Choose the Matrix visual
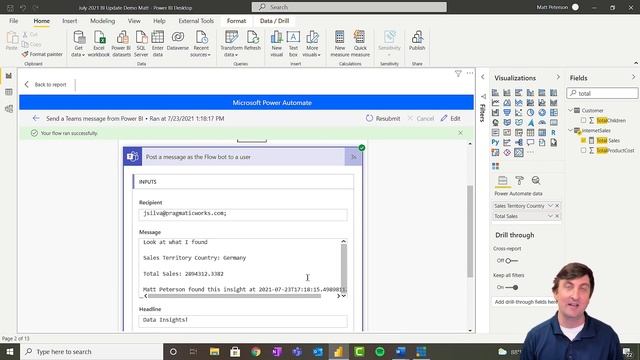 click(542, 132)
